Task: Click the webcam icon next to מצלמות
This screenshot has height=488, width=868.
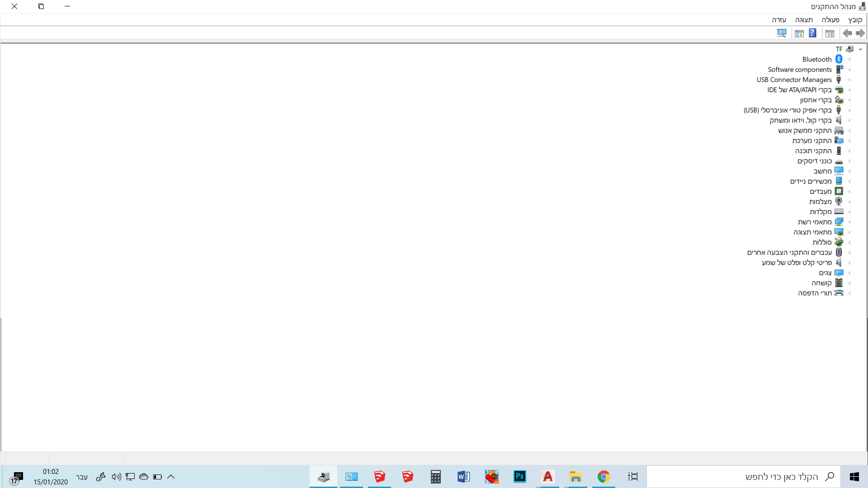Action: tap(839, 202)
